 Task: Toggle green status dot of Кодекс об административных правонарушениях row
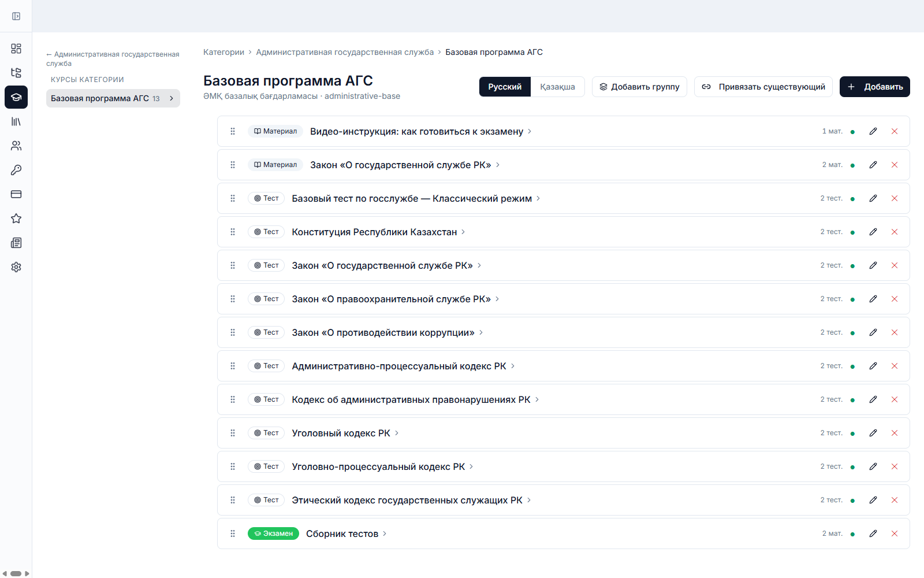point(852,400)
